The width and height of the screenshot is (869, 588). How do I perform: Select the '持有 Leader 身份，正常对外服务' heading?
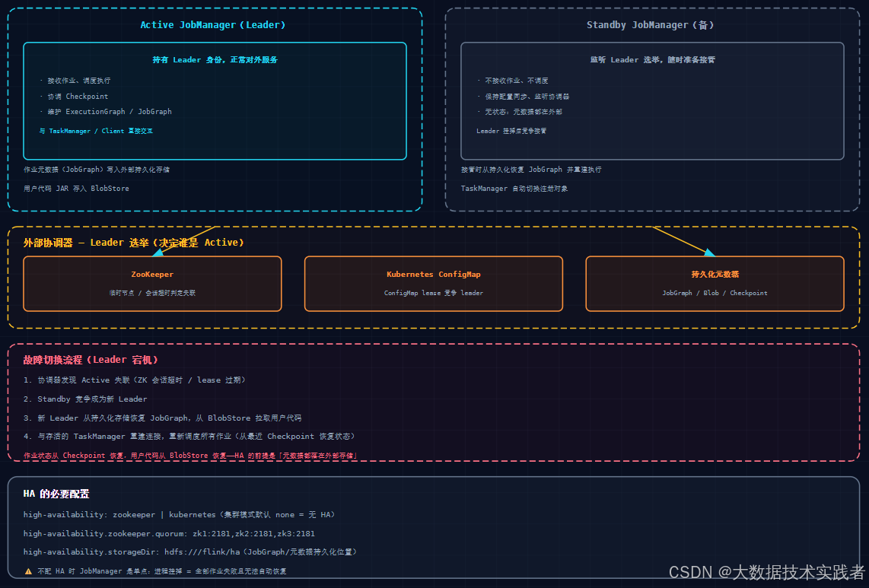pos(215,60)
